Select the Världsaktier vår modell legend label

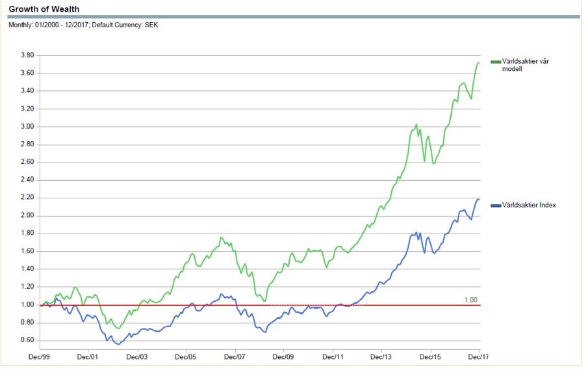point(526,65)
